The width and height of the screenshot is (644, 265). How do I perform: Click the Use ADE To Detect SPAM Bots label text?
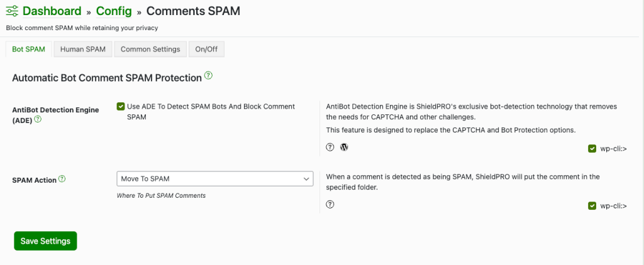point(211,112)
